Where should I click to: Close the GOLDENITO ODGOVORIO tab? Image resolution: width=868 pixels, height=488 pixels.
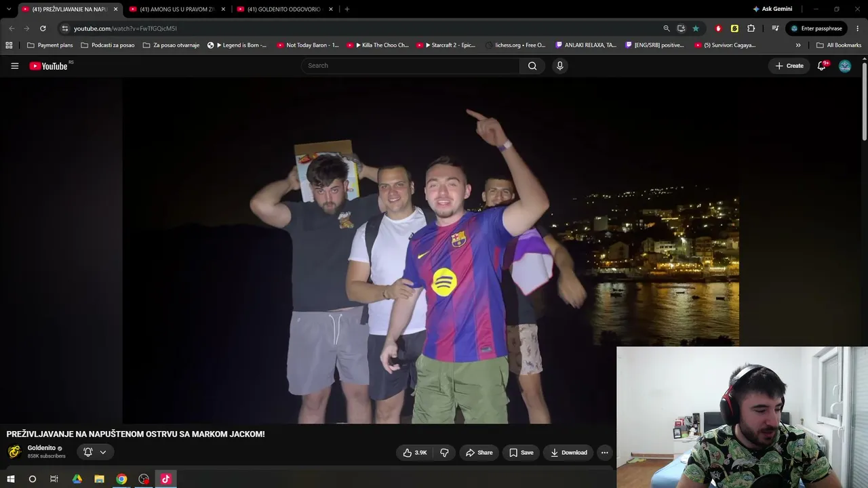(x=331, y=9)
